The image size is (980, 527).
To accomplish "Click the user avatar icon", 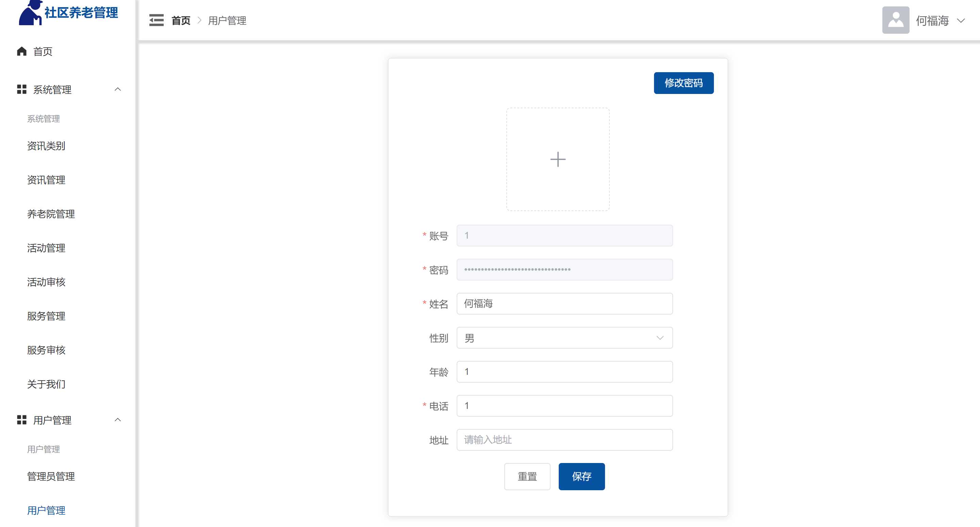I will point(896,20).
